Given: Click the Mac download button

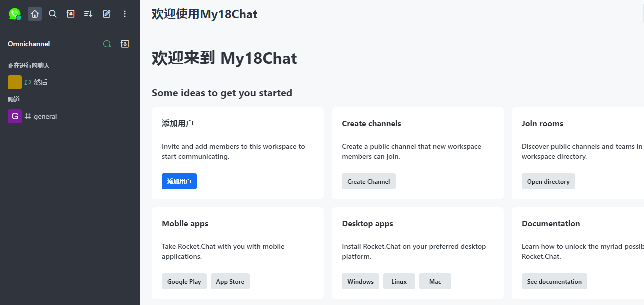Looking at the screenshot, I should 435,281.
